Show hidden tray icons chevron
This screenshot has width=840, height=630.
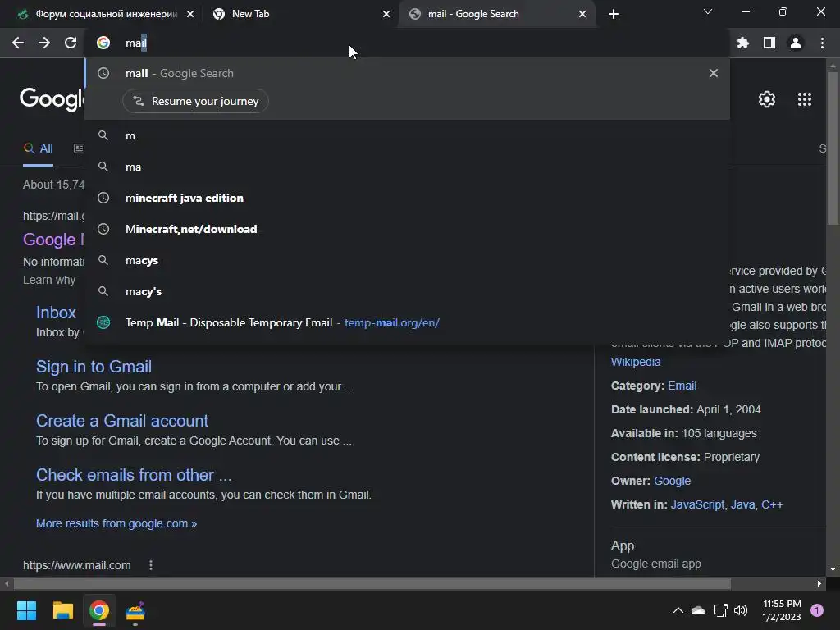(x=678, y=610)
